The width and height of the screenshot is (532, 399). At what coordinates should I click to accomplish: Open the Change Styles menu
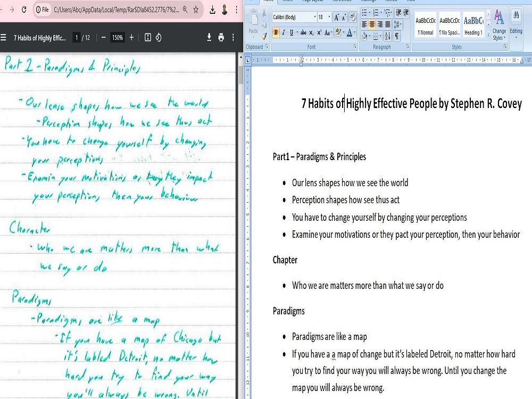point(499,24)
